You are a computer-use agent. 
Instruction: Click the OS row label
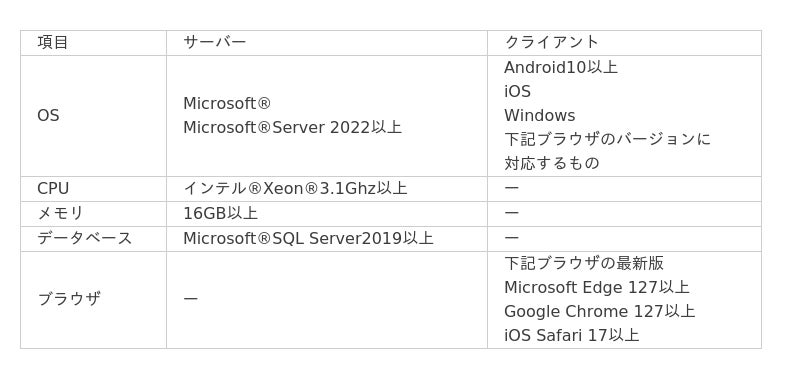tap(48, 116)
